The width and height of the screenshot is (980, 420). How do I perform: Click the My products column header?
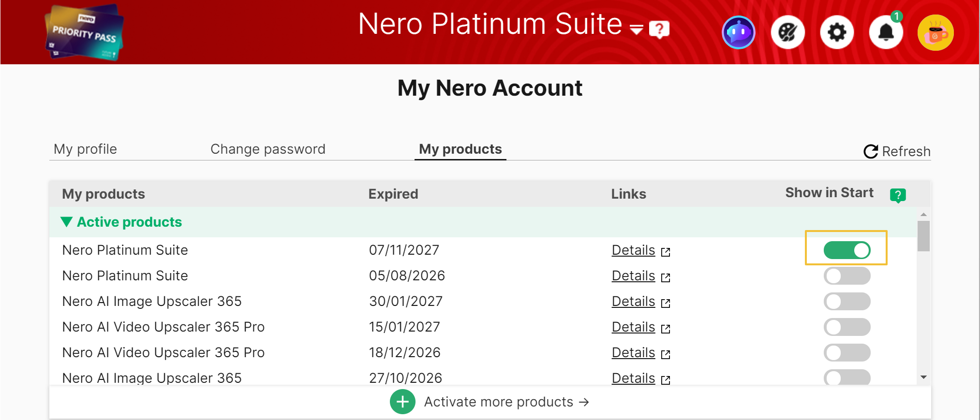point(104,194)
